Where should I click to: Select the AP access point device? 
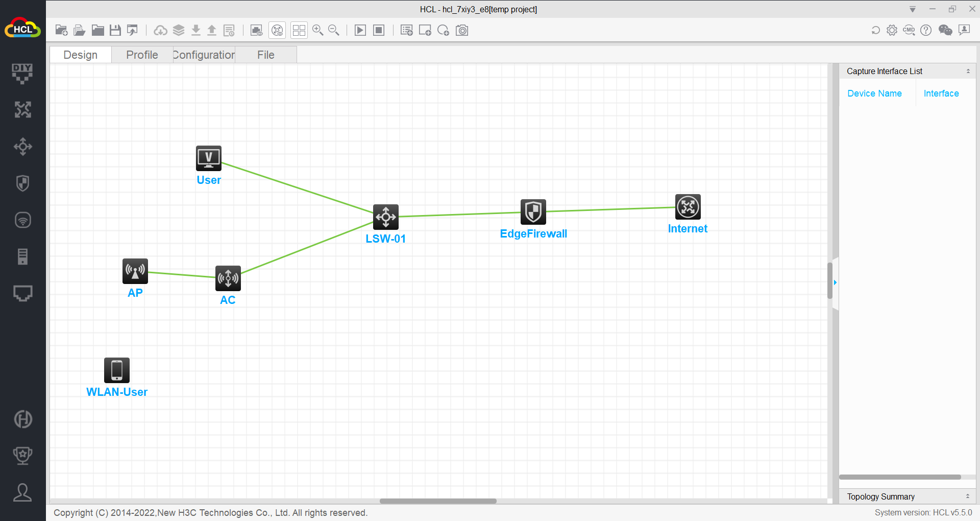pos(135,271)
